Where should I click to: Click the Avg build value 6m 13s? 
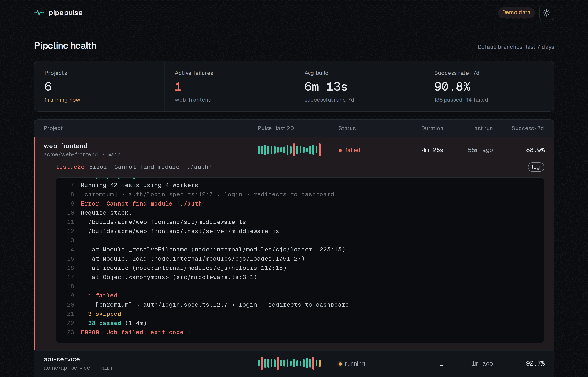[326, 87]
